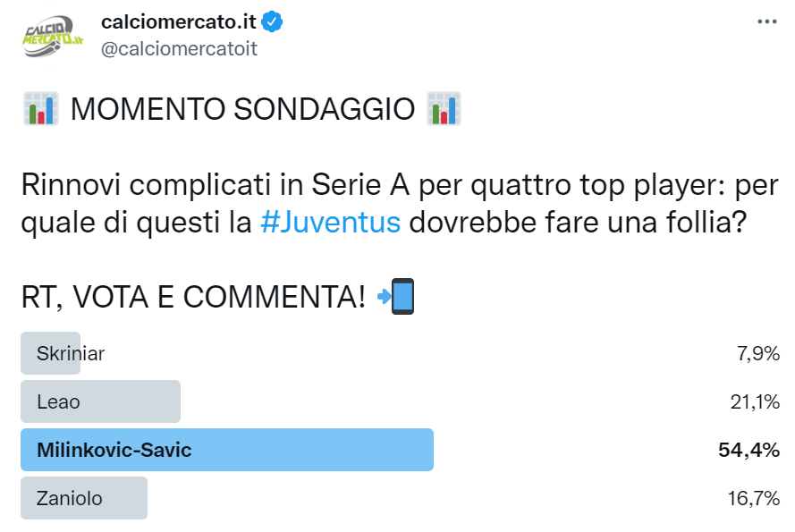Click the bar chart emoji after SONDAGGIO
The height and width of the screenshot is (532, 795).
(x=444, y=109)
